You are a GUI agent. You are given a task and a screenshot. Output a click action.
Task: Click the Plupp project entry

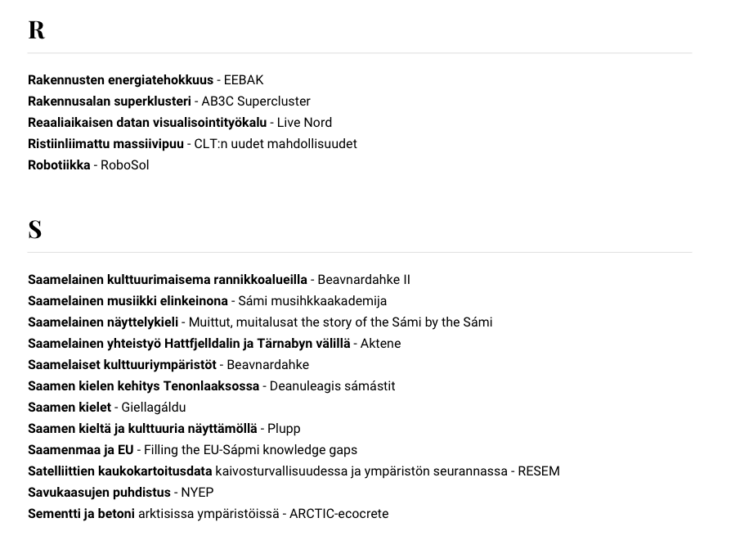tap(164, 428)
